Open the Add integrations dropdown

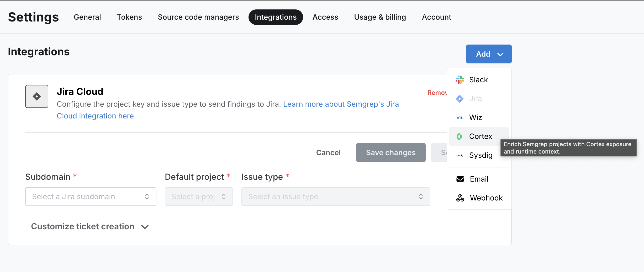(x=488, y=54)
